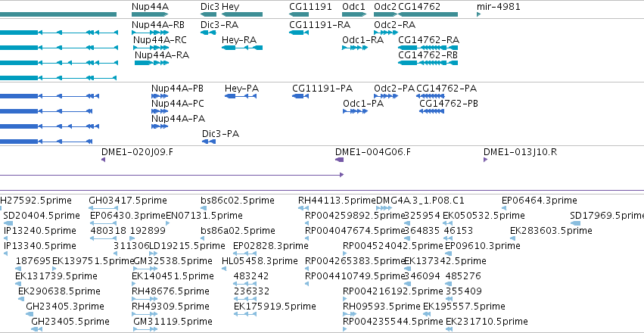Click the RH49309.5prime label
Viewport: 644px width, 333px height.
click(172, 307)
